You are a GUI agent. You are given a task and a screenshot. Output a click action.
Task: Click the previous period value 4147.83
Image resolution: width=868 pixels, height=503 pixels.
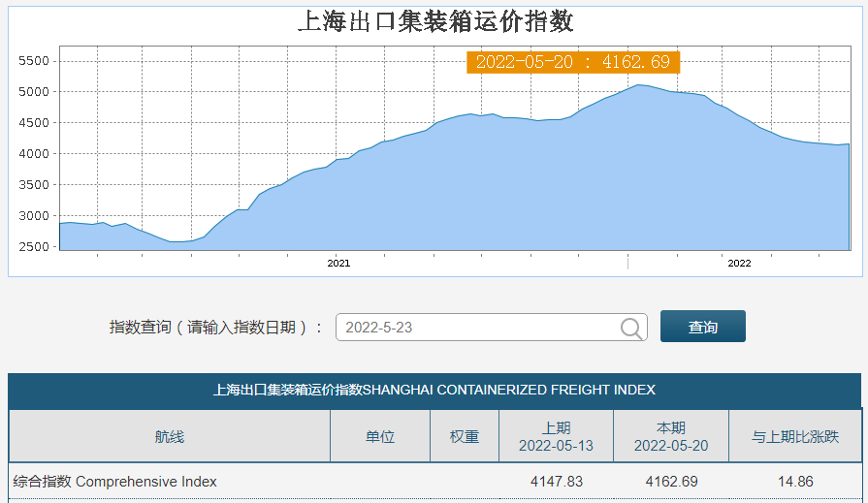(556, 482)
